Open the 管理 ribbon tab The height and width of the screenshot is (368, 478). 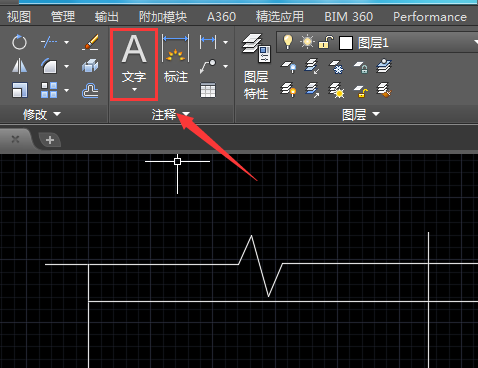pyautogui.click(x=63, y=16)
